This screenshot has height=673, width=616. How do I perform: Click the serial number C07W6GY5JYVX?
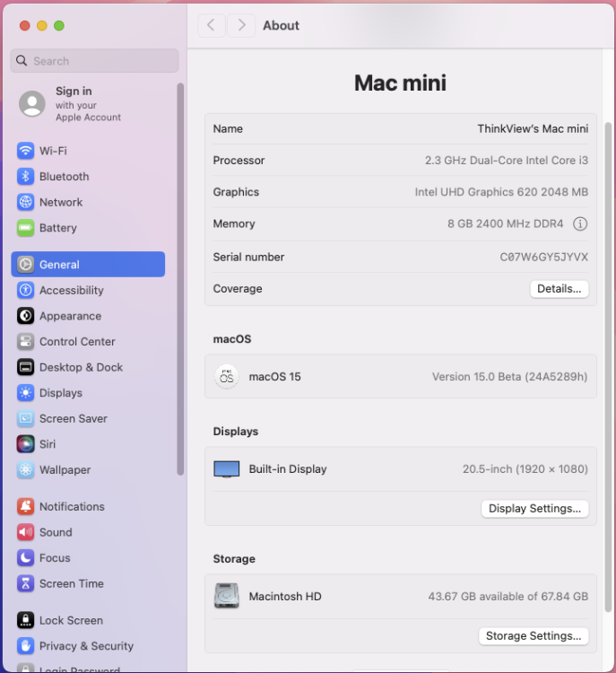pyautogui.click(x=544, y=258)
